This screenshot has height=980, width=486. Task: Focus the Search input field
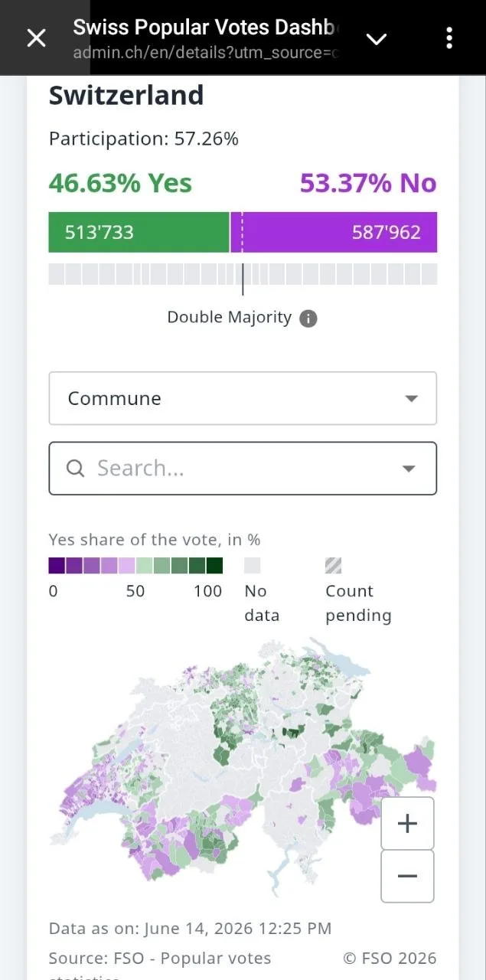(243, 468)
